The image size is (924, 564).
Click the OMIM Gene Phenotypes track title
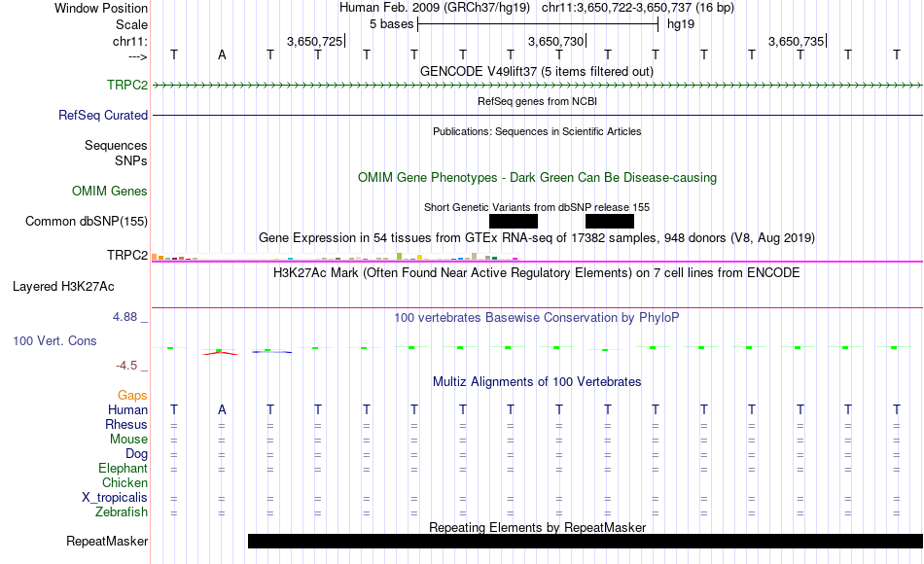(x=537, y=177)
